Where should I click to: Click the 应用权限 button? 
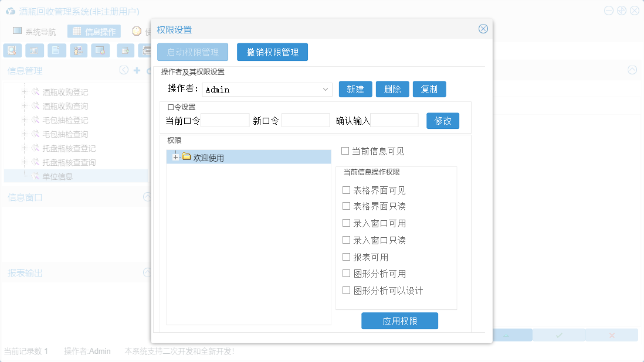pyautogui.click(x=399, y=321)
